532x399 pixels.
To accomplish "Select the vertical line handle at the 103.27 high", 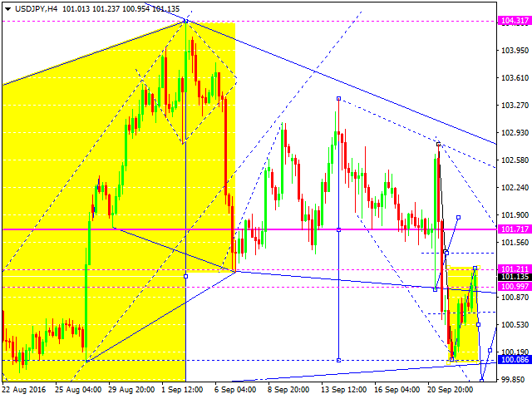I will (x=338, y=99).
